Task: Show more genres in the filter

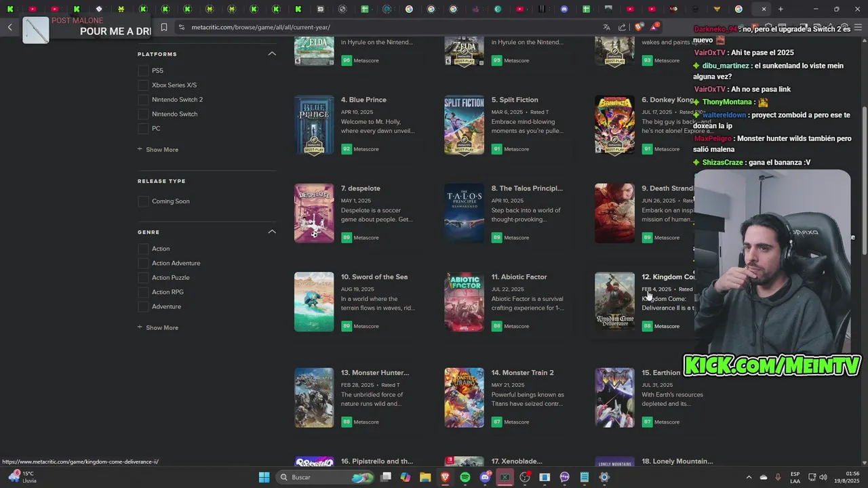Action: pos(158,328)
